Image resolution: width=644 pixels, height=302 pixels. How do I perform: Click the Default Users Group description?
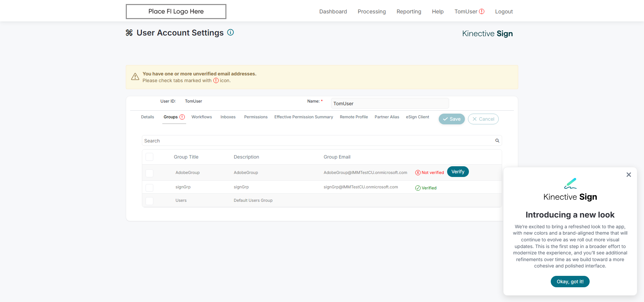coord(253,200)
